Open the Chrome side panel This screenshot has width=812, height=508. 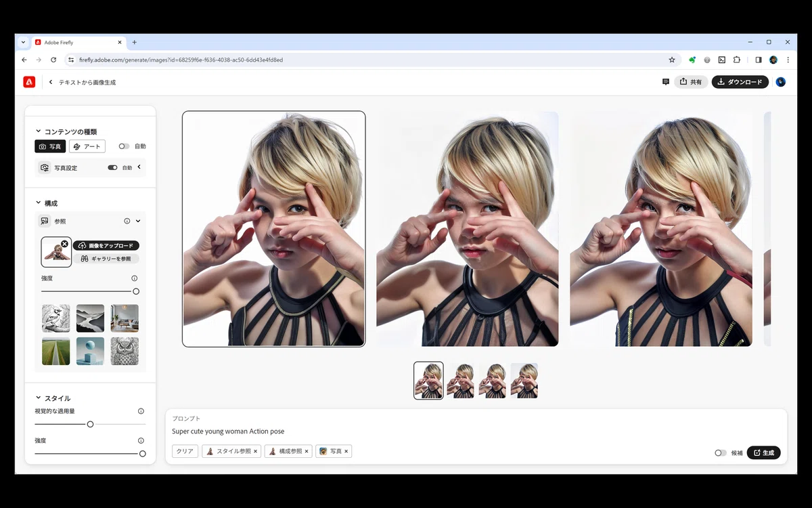pyautogui.click(x=759, y=60)
